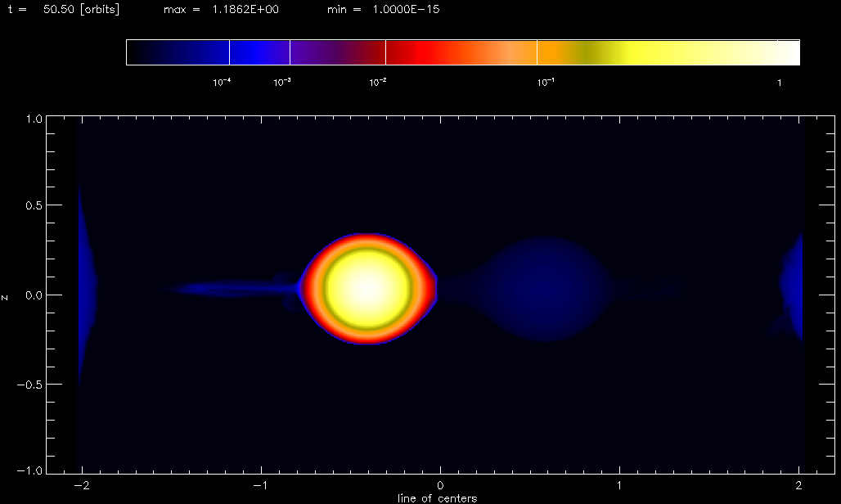Click the bright blue segment of the color bar
841x504 pixels.
(259, 52)
